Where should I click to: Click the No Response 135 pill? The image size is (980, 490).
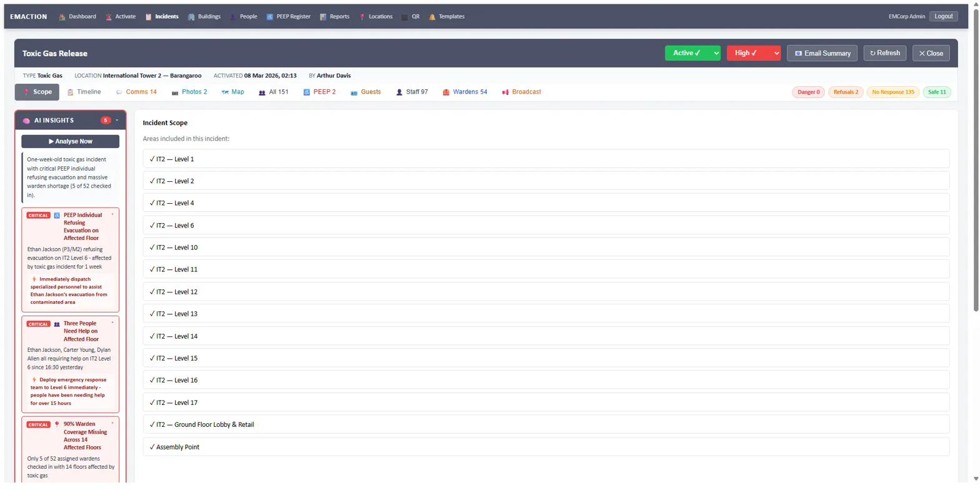[x=892, y=92]
